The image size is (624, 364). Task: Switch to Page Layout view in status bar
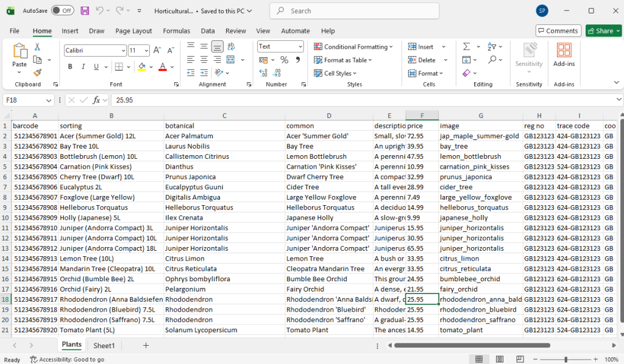pyautogui.click(x=500, y=359)
